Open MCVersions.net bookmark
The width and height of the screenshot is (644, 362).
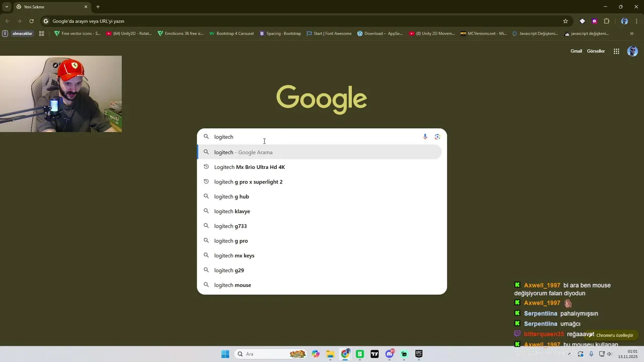[484, 34]
